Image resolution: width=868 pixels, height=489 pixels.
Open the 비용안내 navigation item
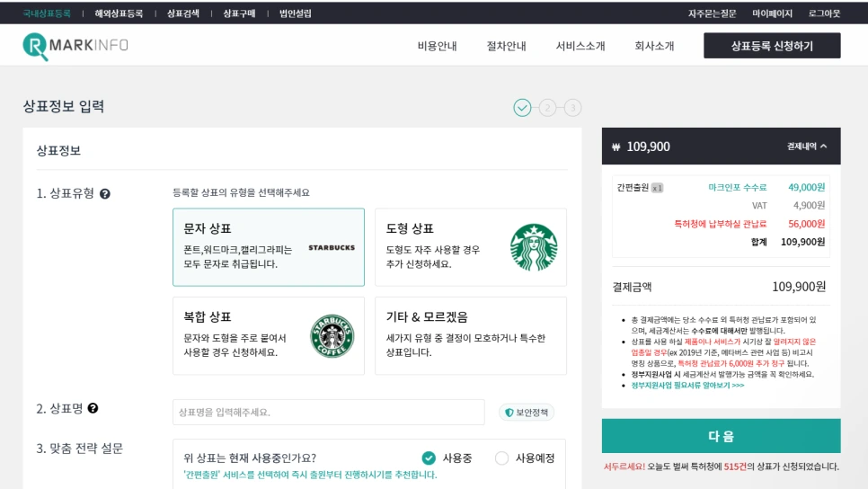[438, 46]
